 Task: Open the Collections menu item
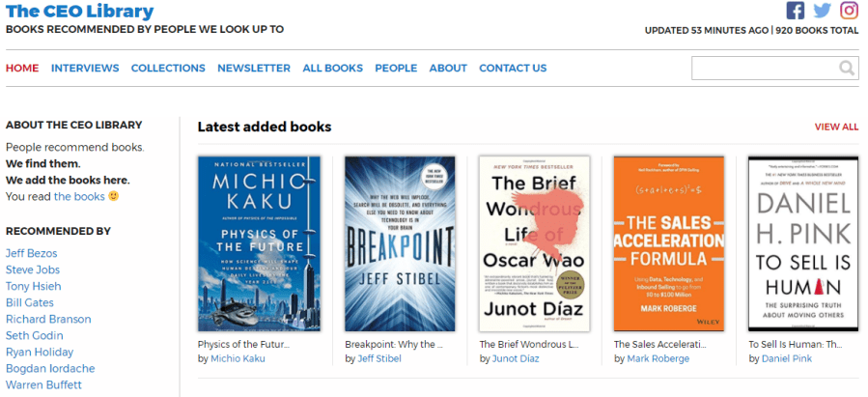point(168,69)
